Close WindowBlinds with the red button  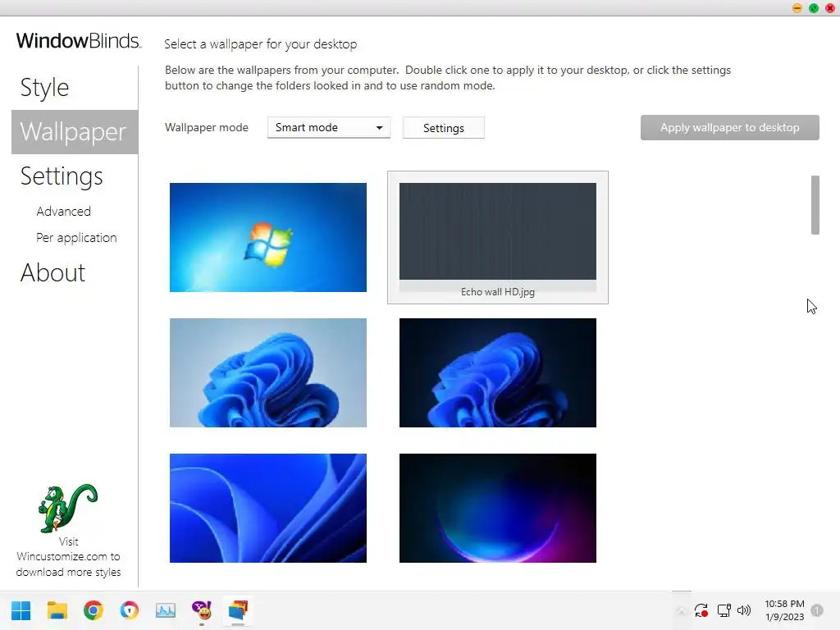click(830, 8)
